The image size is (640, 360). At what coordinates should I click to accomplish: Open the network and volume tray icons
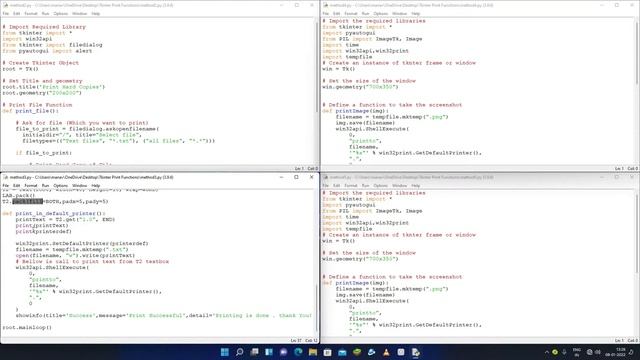pos(594,352)
